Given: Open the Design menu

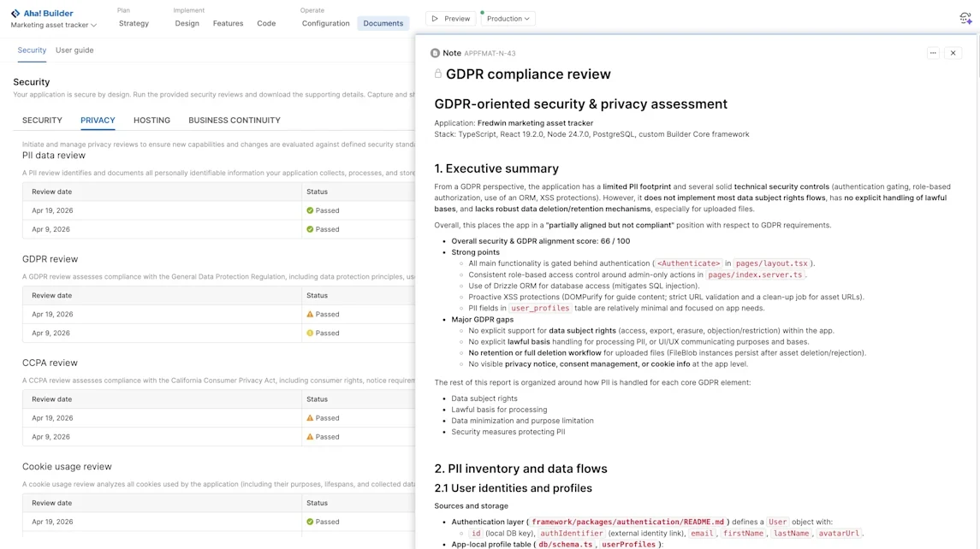Looking at the screenshot, I should [x=187, y=23].
